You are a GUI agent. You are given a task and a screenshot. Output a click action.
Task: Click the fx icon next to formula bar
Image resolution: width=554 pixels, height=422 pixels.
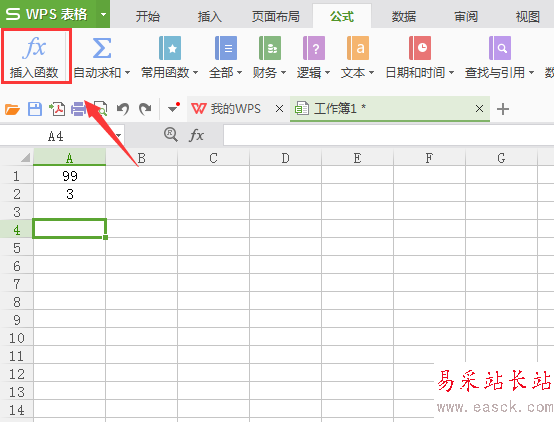pos(196,135)
